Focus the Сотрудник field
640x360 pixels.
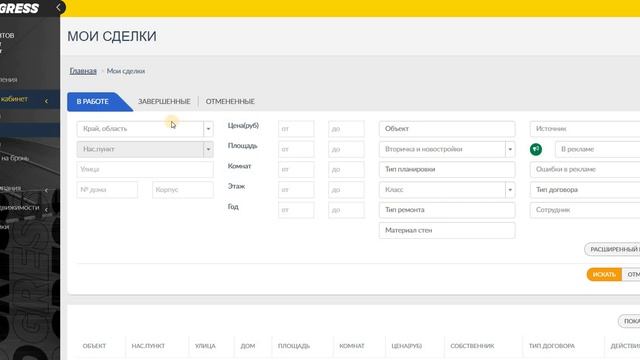(585, 210)
